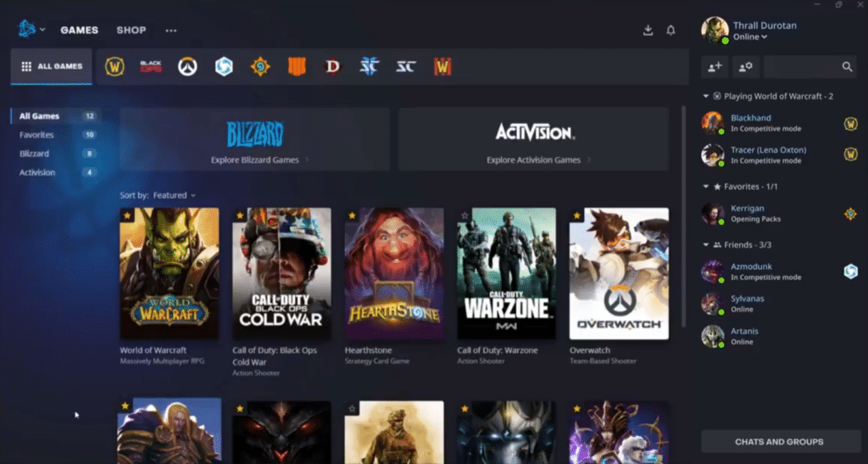868x464 pixels.
Task: Click Thrall Durotan profile avatar
Action: 715,30
